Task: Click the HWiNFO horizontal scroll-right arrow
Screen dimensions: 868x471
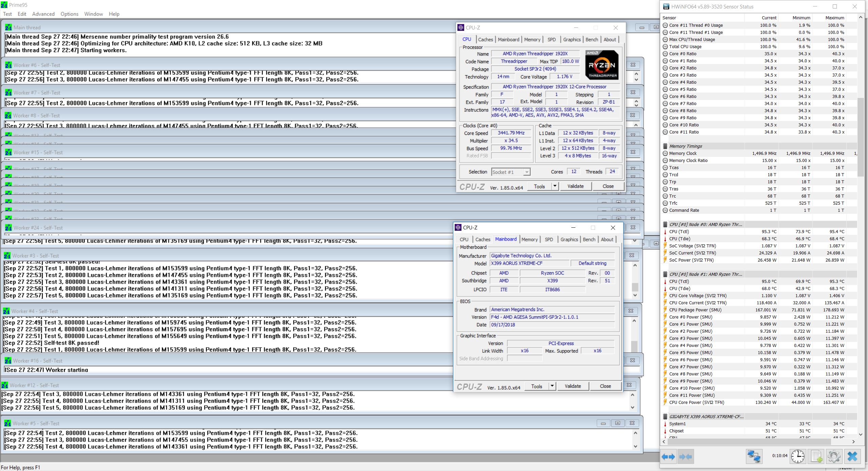Action: 853,442
